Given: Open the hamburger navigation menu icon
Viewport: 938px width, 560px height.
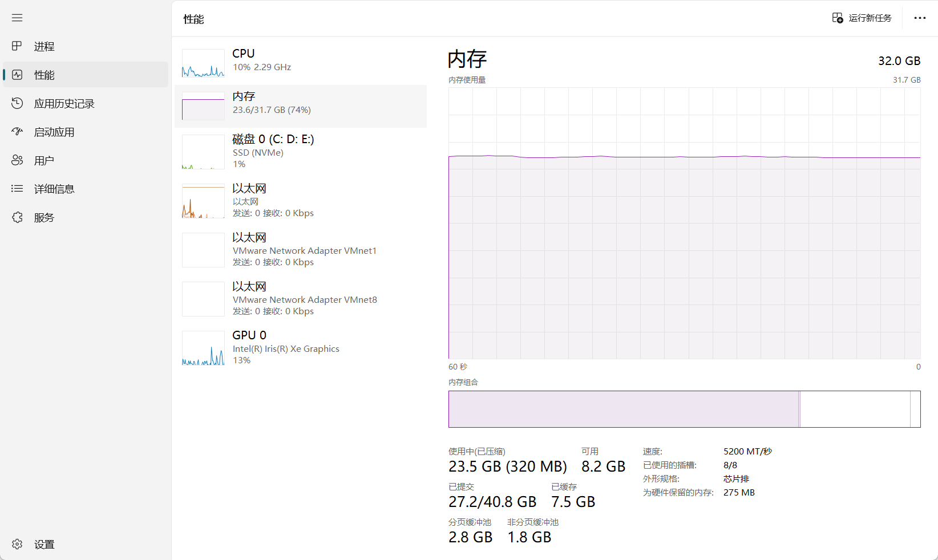Looking at the screenshot, I should tap(17, 18).
